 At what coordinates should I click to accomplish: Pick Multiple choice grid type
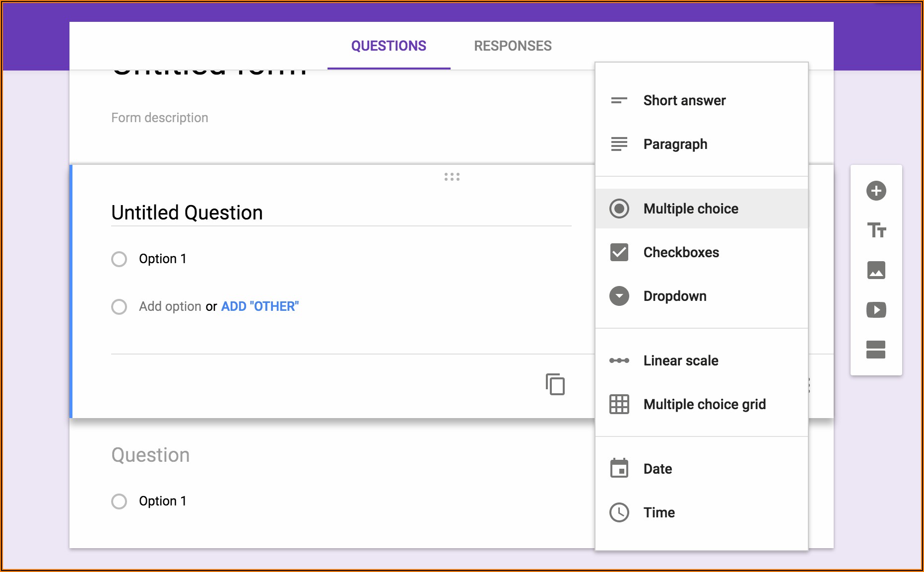coord(704,404)
